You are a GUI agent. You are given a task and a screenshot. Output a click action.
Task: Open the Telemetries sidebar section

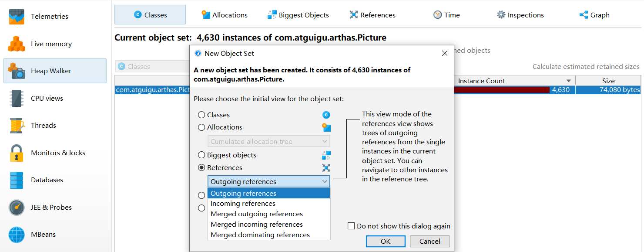(x=49, y=17)
